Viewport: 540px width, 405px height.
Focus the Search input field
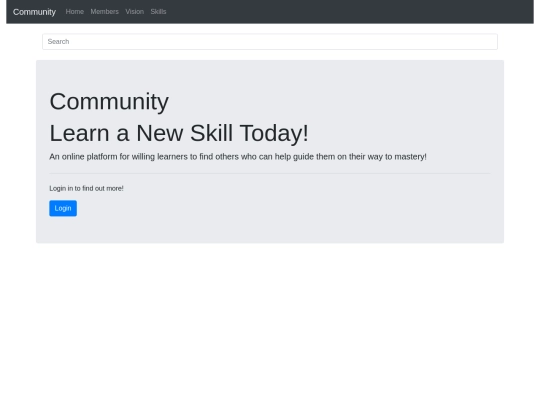(x=270, y=42)
